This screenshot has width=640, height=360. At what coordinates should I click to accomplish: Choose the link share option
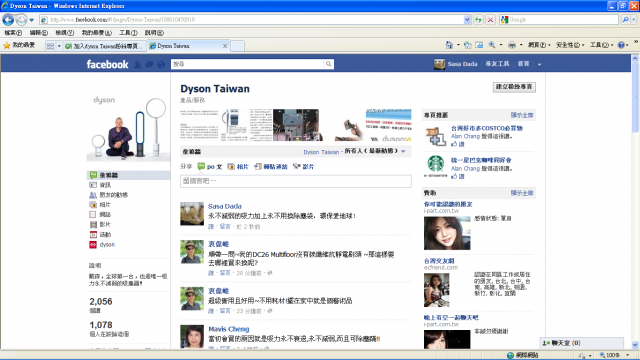(271, 167)
